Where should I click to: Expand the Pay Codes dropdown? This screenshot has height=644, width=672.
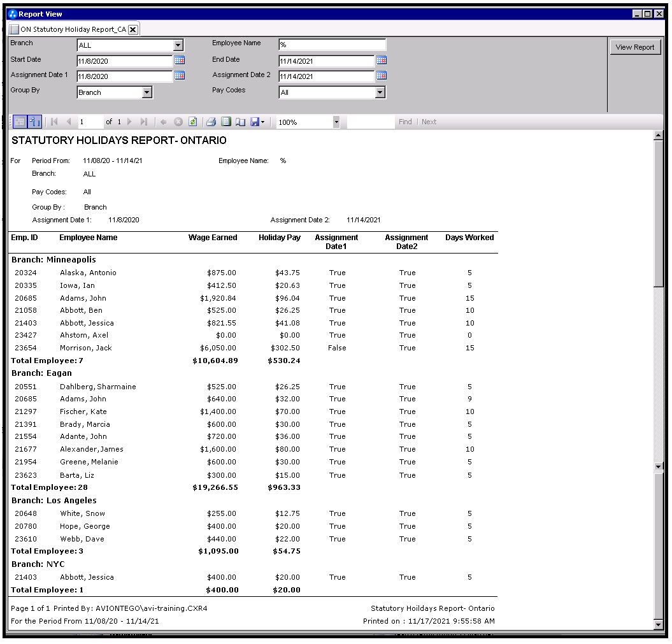[x=380, y=92]
